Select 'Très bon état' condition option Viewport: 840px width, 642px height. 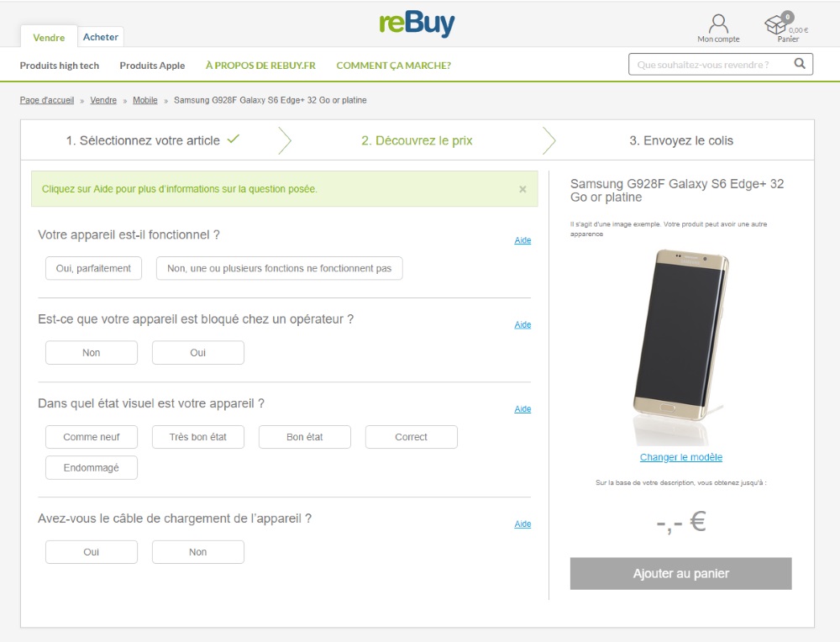197,437
